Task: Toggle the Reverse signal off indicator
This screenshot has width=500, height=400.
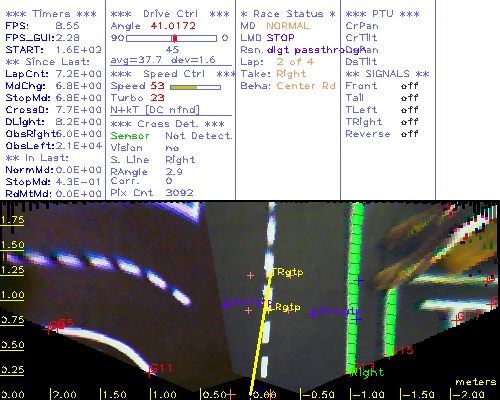Action: (x=410, y=134)
